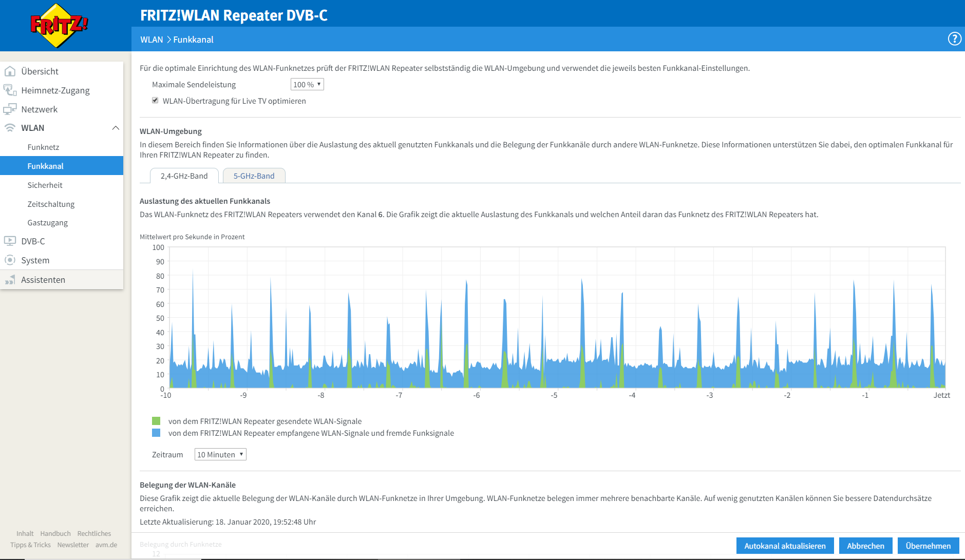Click the WLAN breadcrumb link

[x=152, y=40]
